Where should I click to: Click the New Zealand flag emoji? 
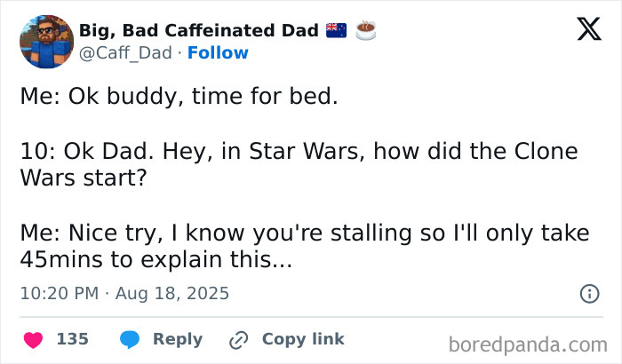337,30
